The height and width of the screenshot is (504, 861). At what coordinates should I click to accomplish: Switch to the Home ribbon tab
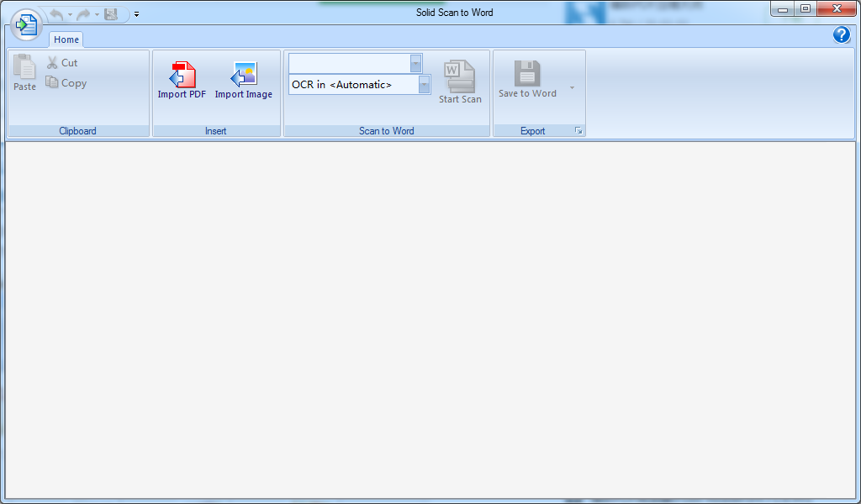[x=66, y=39]
